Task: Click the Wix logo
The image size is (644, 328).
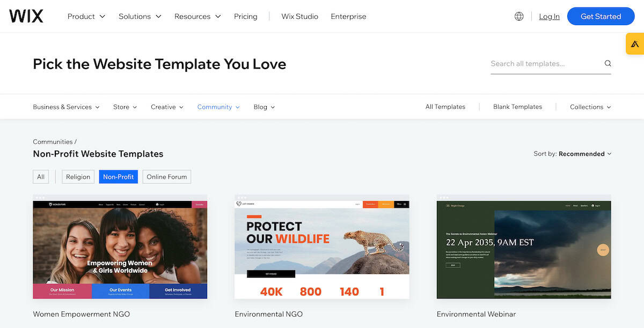Action: (26, 16)
